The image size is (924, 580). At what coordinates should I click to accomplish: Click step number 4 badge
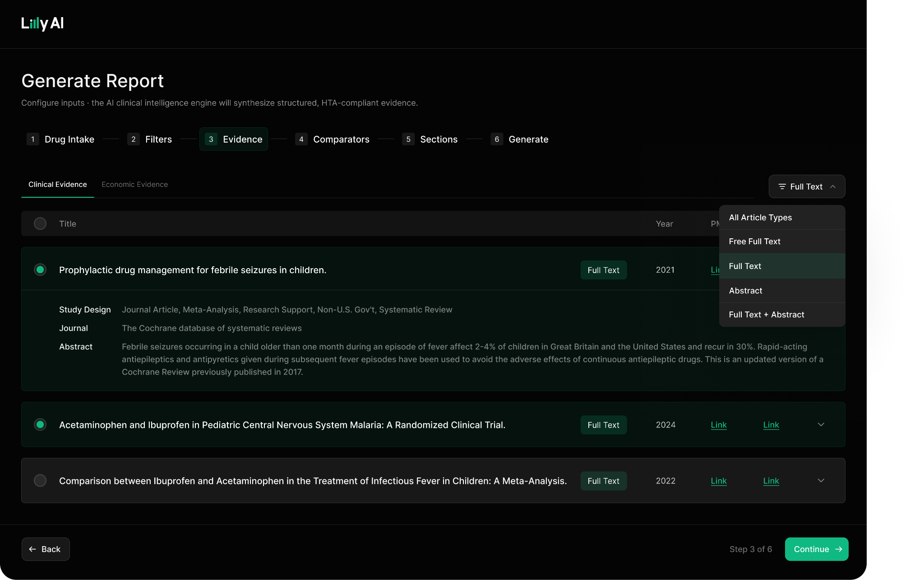pos(301,139)
